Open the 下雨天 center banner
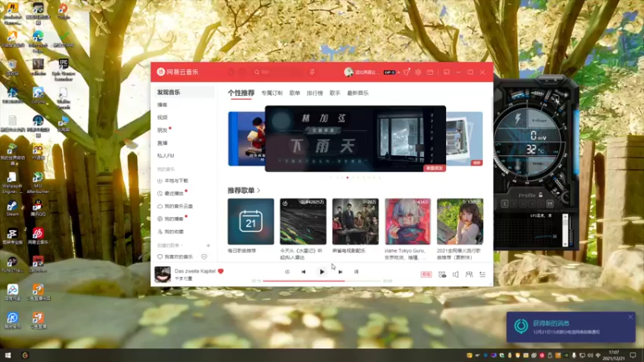The height and width of the screenshot is (362, 644). 355,138
